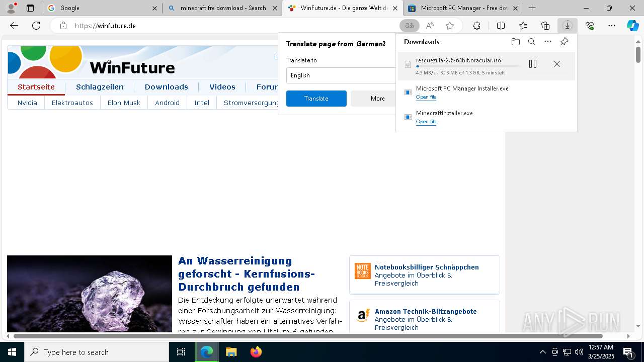644x362 pixels.
Task: Click the Elektroautos topic link
Action: [72, 103]
